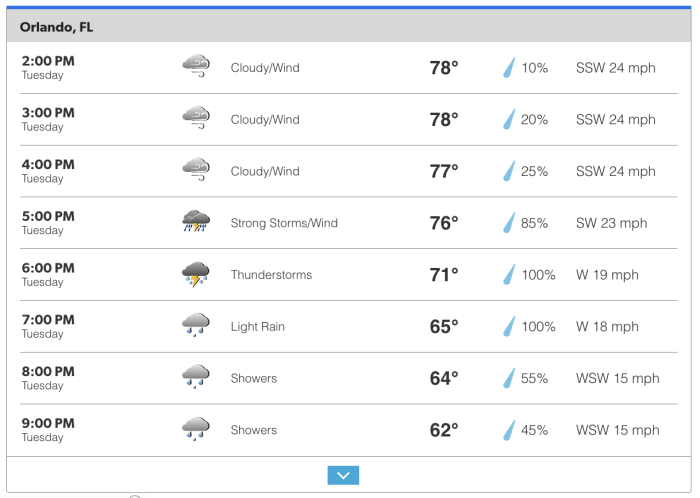Click the cloudy wind icon at 3:00 PM

pos(196,119)
